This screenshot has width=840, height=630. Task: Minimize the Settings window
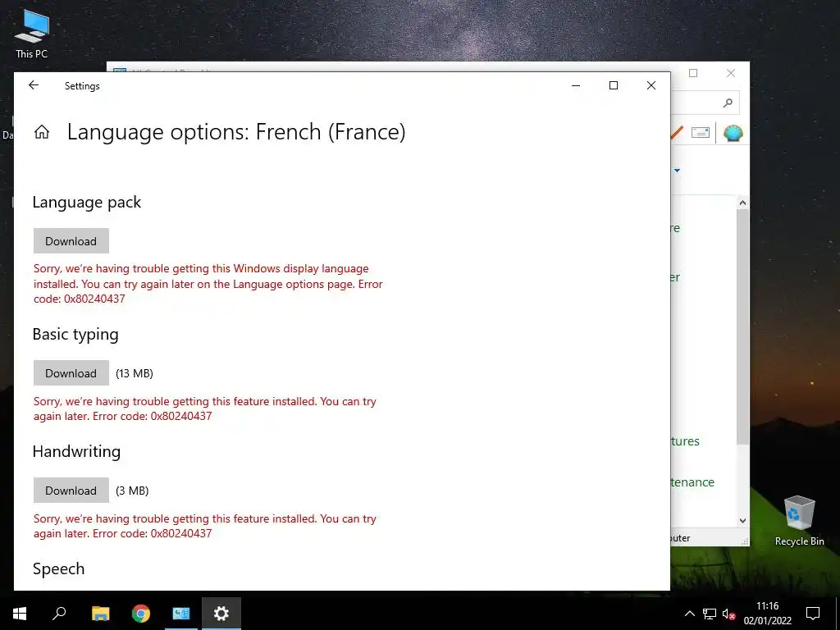576,85
